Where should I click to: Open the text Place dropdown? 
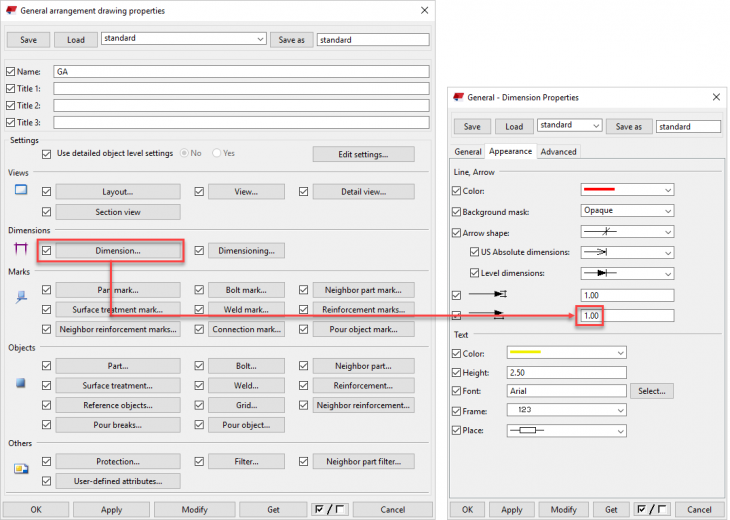click(567, 431)
